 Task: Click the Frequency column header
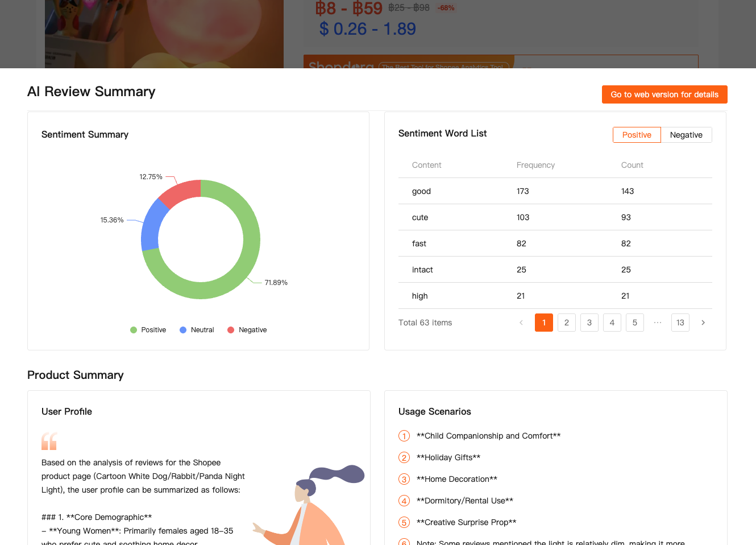[x=535, y=165]
